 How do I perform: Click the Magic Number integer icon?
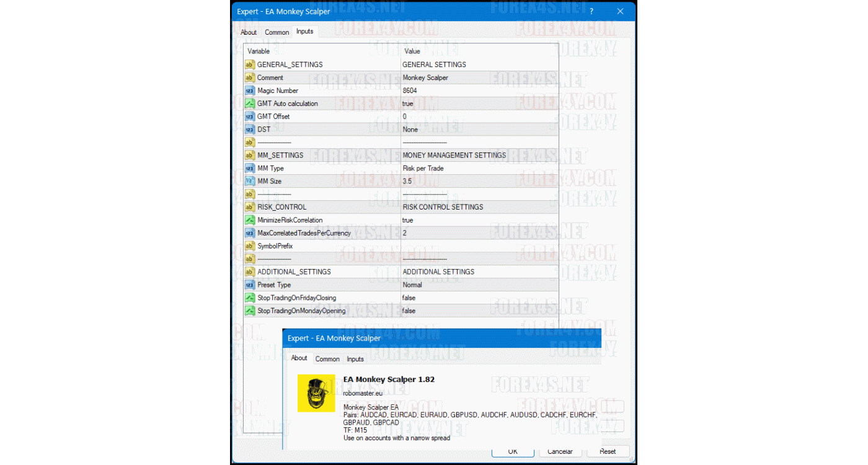(249, 91)
